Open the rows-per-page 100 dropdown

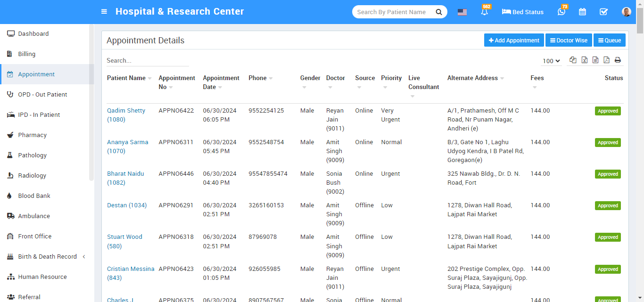pos(551,61)
